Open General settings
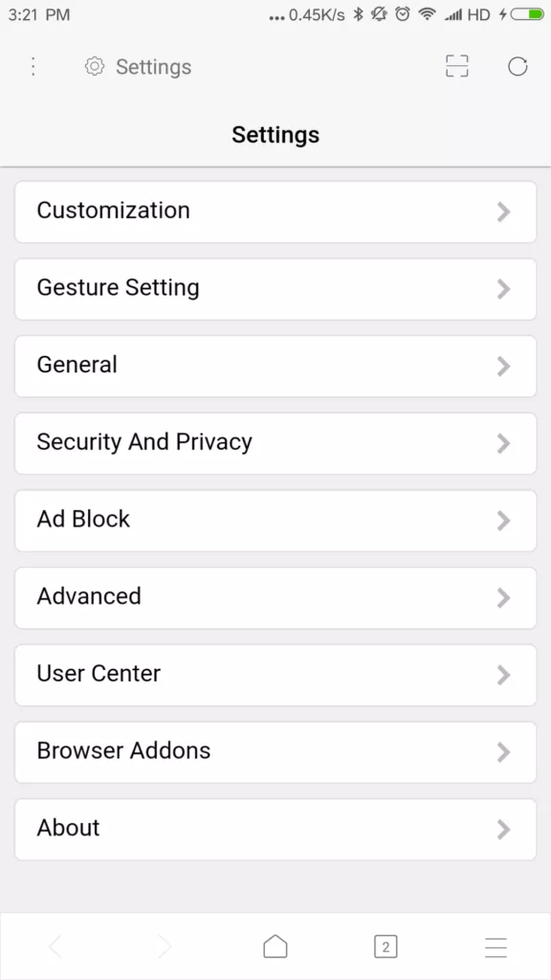This screenshot has height=980, width=551. (275, 367)
